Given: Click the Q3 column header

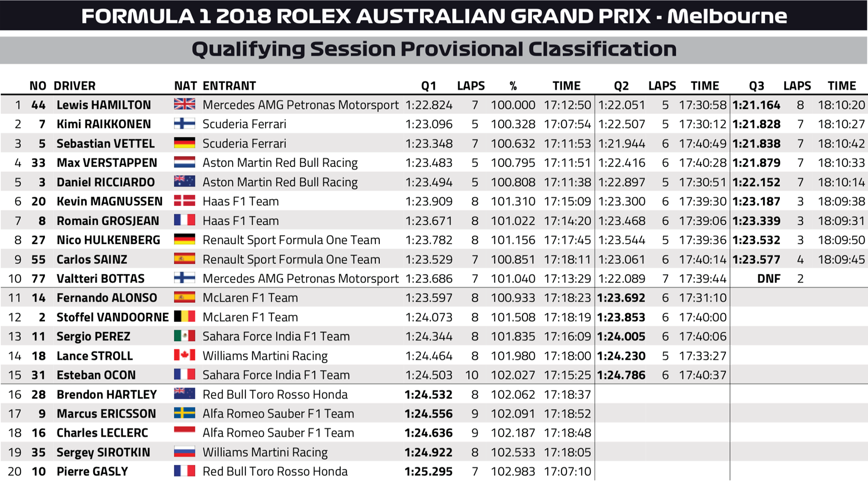Looking at the screenshot, I should coord(757,86).
